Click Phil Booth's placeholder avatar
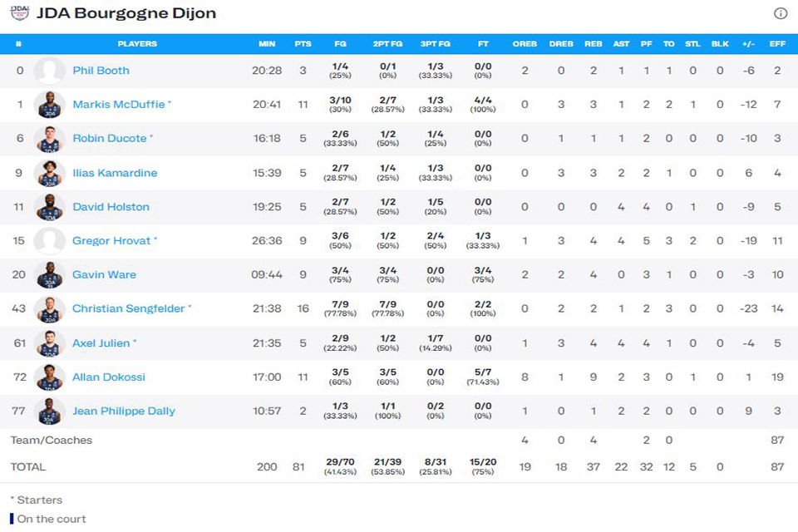This screenshot has height=532, width=798. tap(49, 71)
